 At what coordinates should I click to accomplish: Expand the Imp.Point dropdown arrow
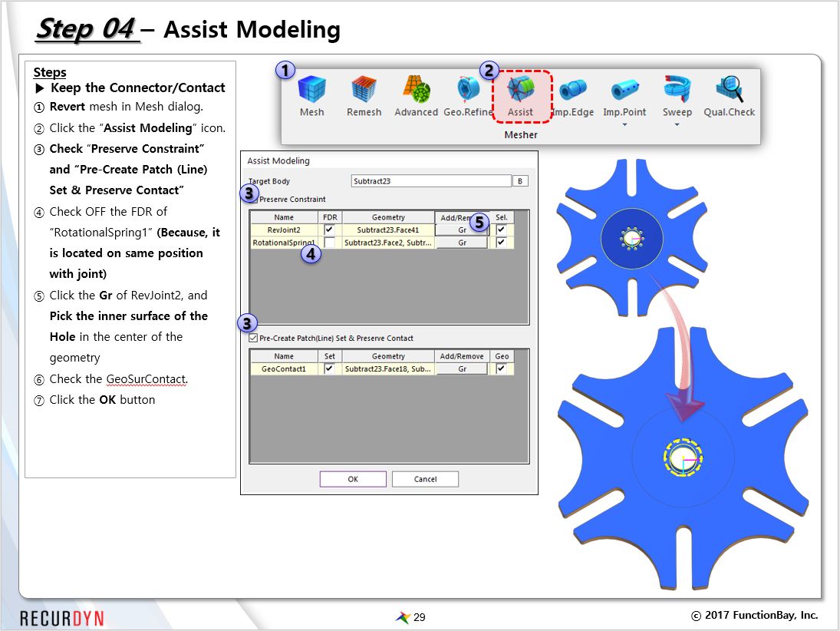[624, 124]
